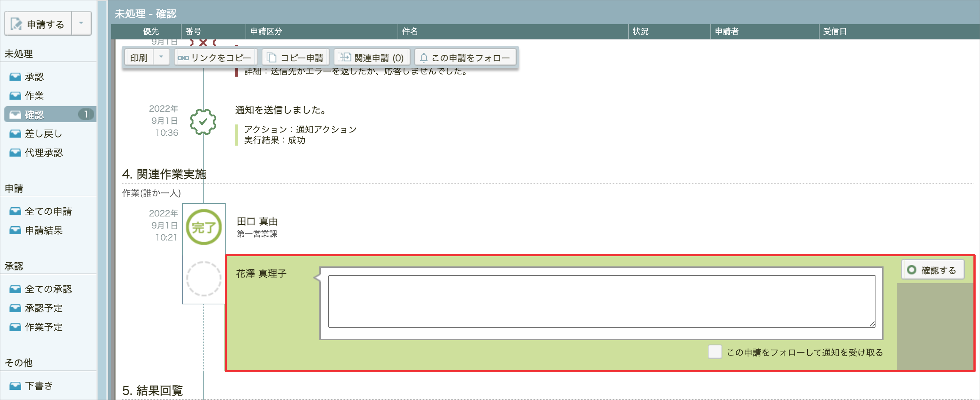Image resolution: width=980 pixels, height=400 pixels.
Task: Click the pencil icon on 申請する button
Action: coord(16,24)
